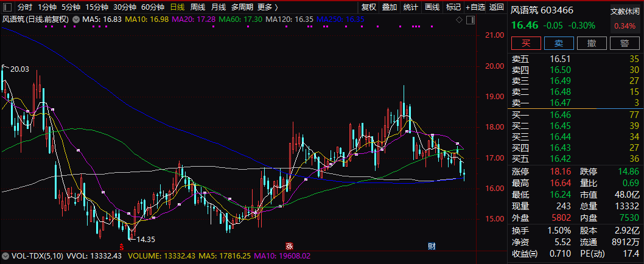Click the 外盘 5802 value
Viewport: 644px width, 264px height.
(x=561, y=217)
